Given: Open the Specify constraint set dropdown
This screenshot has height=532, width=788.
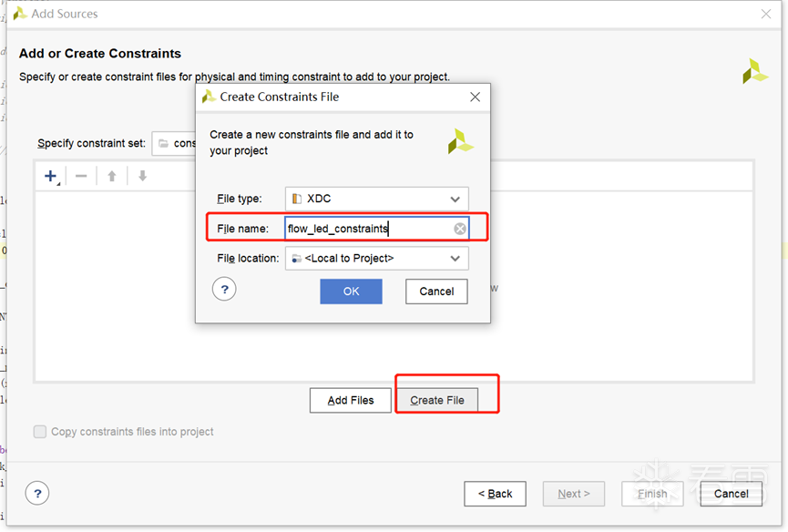Looking at the screenshot, I should tap(175, 143).
